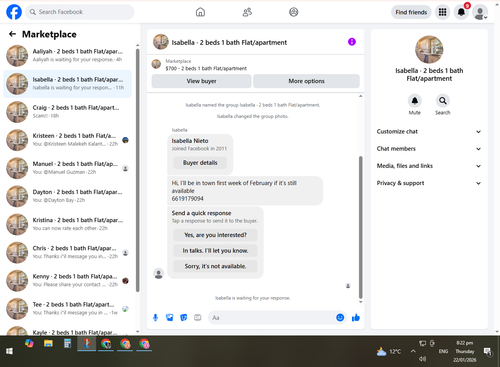Click the View buyer button
500x367 pixels.
[201, 81]
